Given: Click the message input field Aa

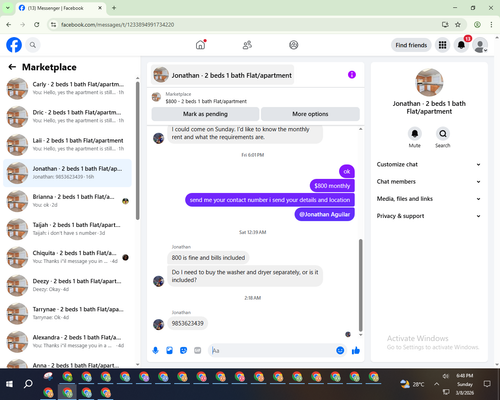Looking at the screenshot, I should [272, 350].
